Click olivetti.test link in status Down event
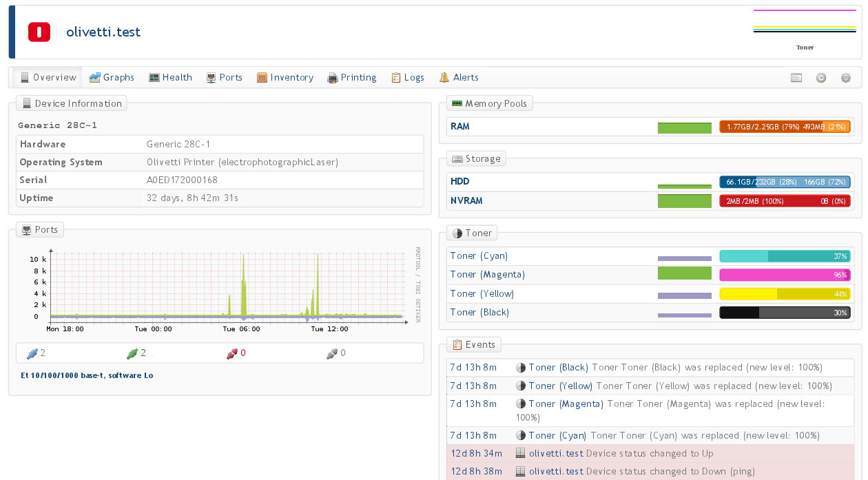This screenshot has width=868, height=480. pos(556,472)
